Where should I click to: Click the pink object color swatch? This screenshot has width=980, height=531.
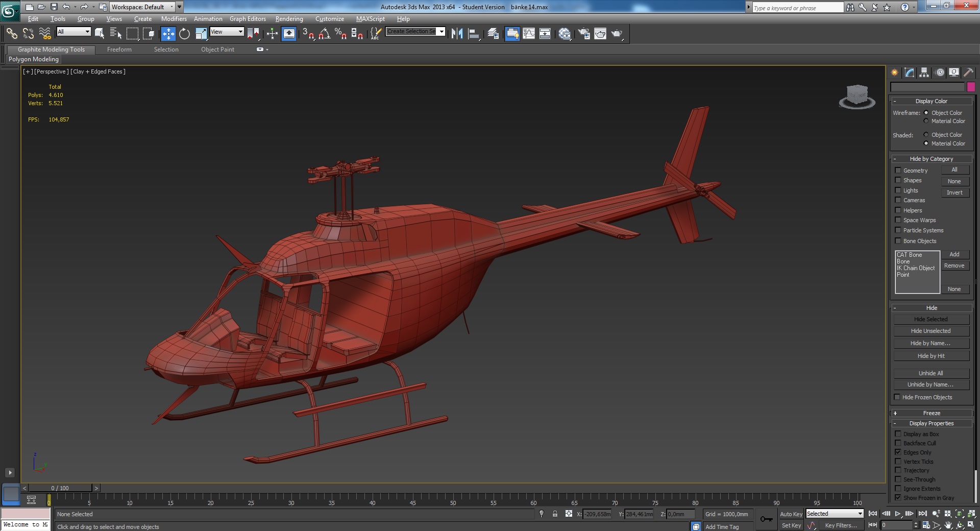[x=971, y=87]
